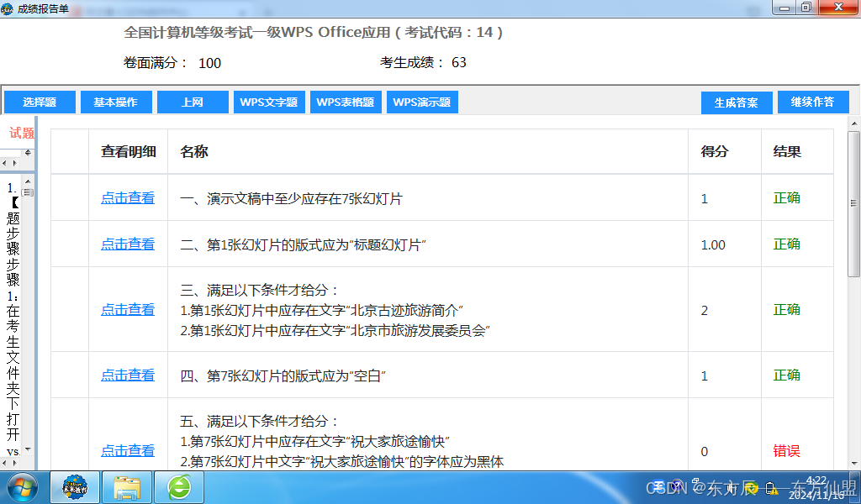Click the main list scroll-up arrow
861x504 pixels.
[x=853, y=123]
